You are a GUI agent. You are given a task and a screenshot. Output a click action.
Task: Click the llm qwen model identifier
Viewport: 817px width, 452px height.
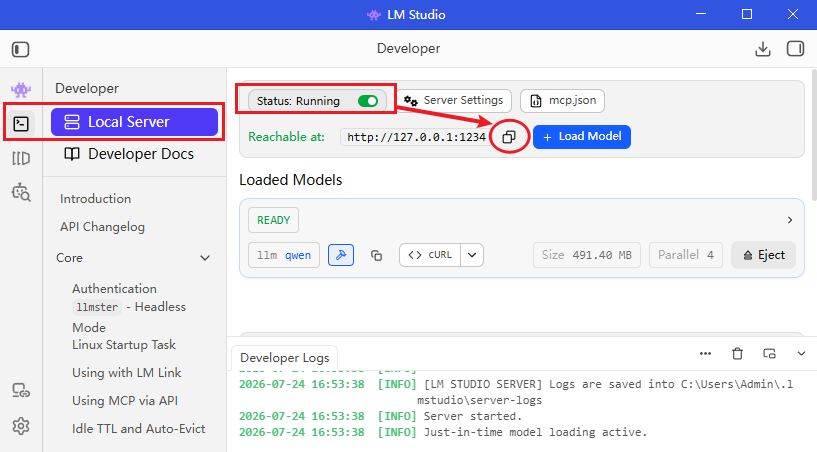coord(284,255)
